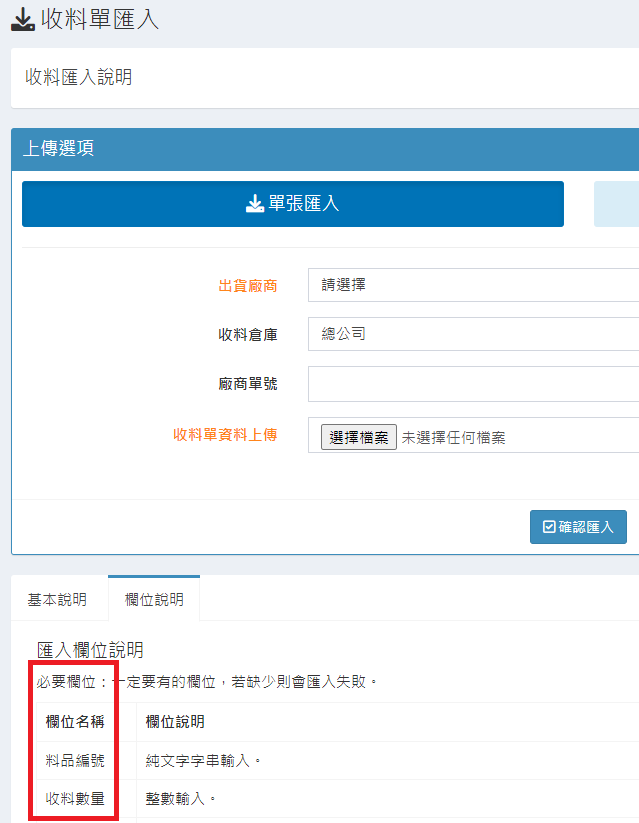
Task: Select the 料品編號 row cell
Action: click(x=75, y=761)
